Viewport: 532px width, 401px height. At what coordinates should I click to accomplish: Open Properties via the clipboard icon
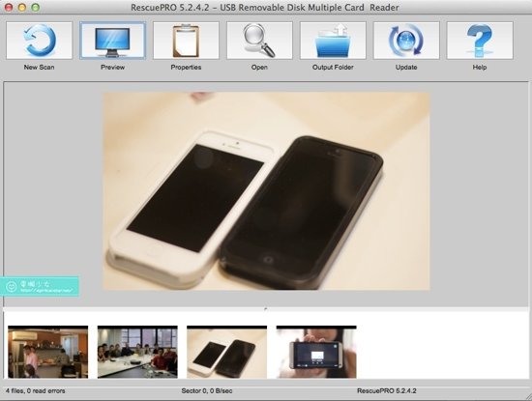pyautogui.click(x=186, y=41)
